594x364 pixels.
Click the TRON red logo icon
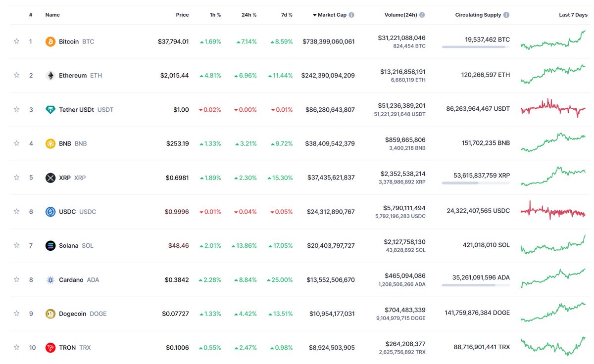(x=50, y=347)
